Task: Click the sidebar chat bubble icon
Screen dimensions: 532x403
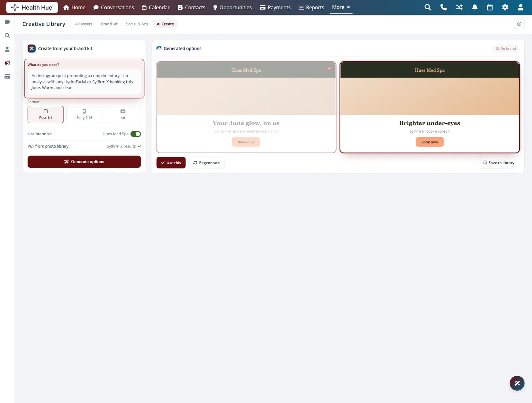Action: 7,22
